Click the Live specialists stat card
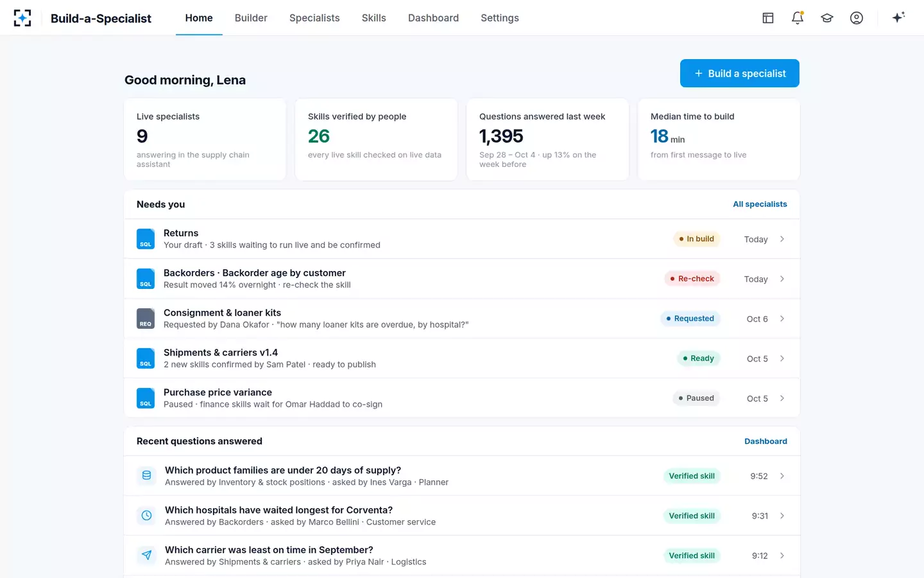924x578 pixels. (205, 139)
